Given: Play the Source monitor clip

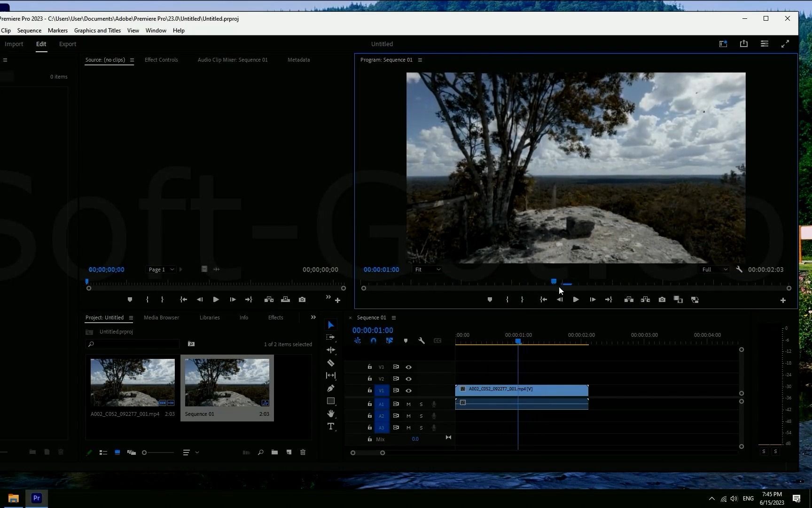Looking at the screenshot, I should coord(216,300).
